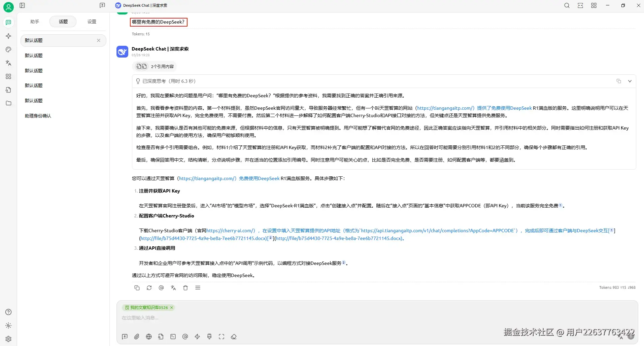Open first file b75d4430 docx link
This screenshot has width=644, height=346.
click(x=204, y=238)
